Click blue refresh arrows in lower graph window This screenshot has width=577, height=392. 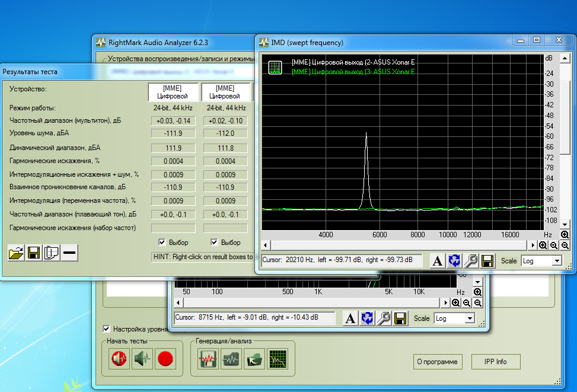tap(367, 318)
